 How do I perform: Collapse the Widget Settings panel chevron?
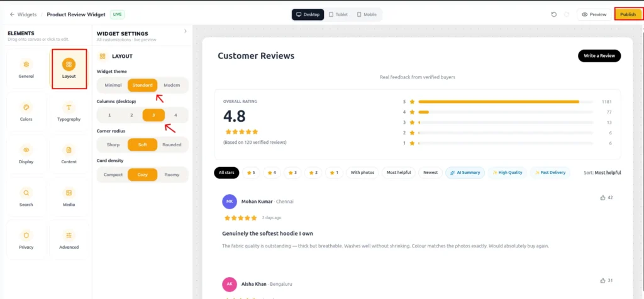[186, 31]
